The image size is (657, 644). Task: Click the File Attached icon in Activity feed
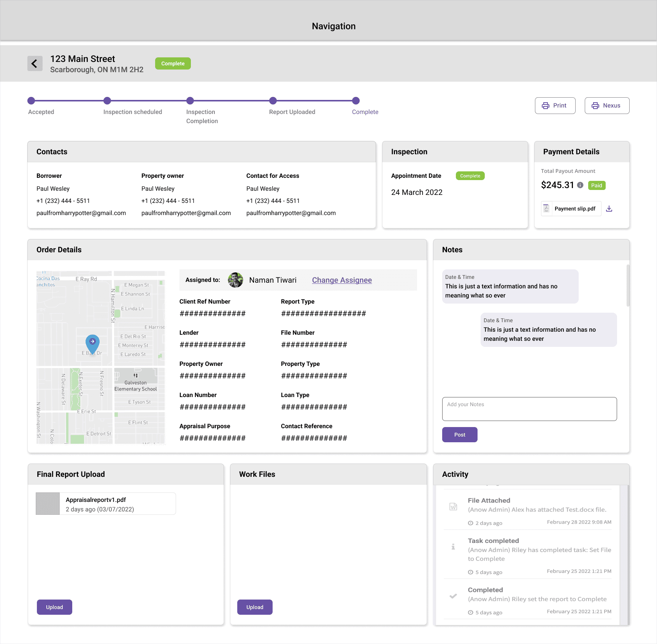453,506
